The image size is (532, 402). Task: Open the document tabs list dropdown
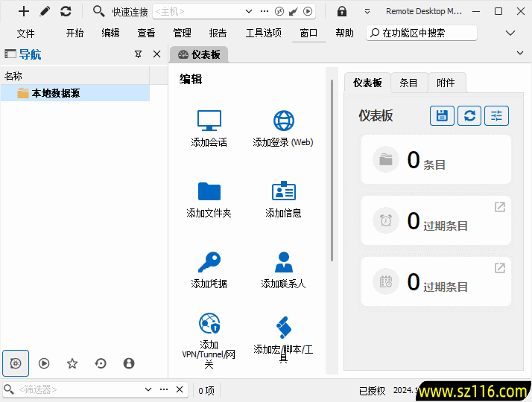(520, 53)
